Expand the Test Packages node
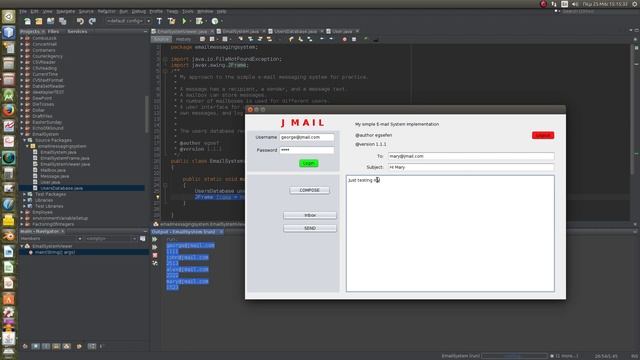 coord(24,194)
